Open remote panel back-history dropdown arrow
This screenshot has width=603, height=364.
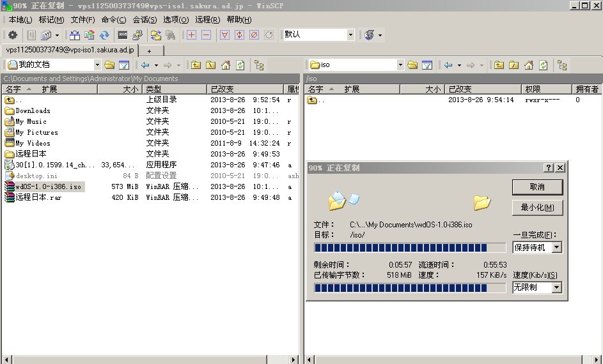[x=459, y=65]
